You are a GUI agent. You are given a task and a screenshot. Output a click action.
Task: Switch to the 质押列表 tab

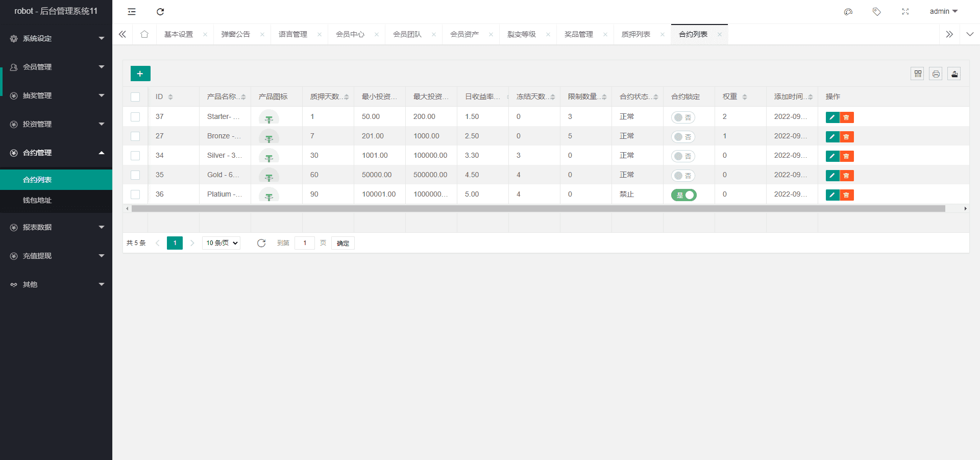(x=636, y=34)
